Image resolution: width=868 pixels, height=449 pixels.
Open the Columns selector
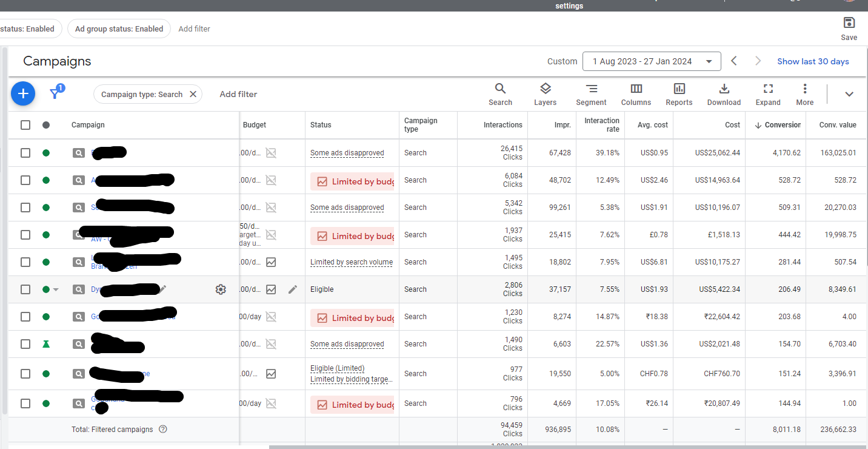636,94
